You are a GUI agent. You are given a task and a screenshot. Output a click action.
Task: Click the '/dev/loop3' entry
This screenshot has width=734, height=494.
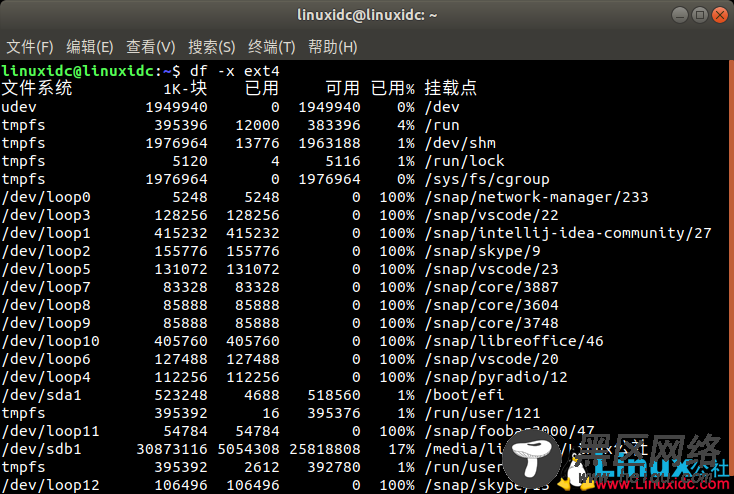[46, 215]
